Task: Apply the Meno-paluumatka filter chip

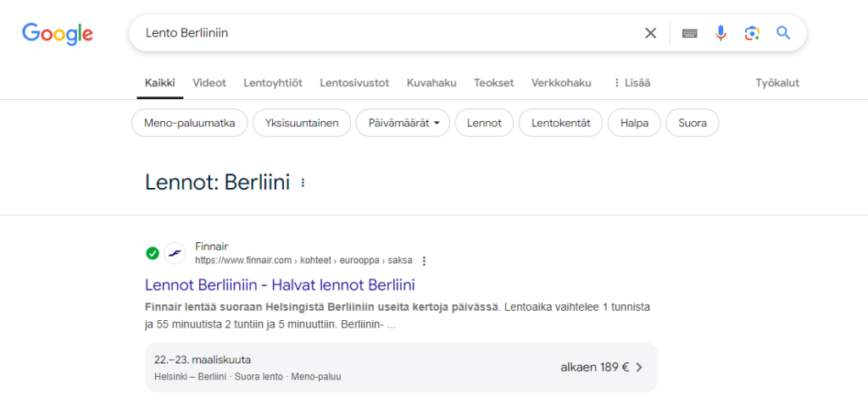Action: coord(189,123)
